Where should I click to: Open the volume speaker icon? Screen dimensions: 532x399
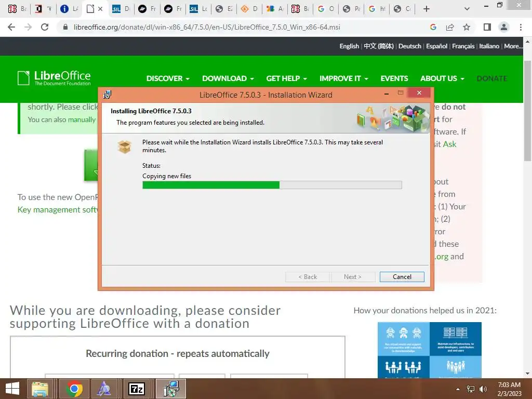pyautogui.click(x=483, y=389)
